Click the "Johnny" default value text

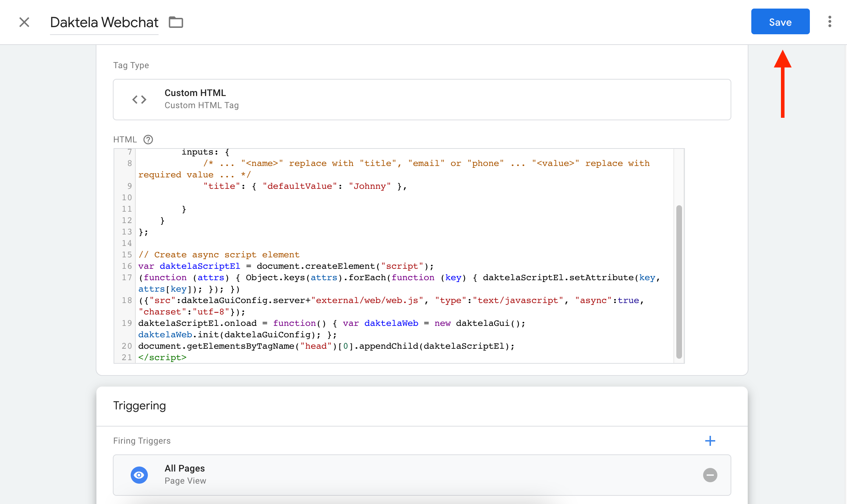(x=369, y=186)
